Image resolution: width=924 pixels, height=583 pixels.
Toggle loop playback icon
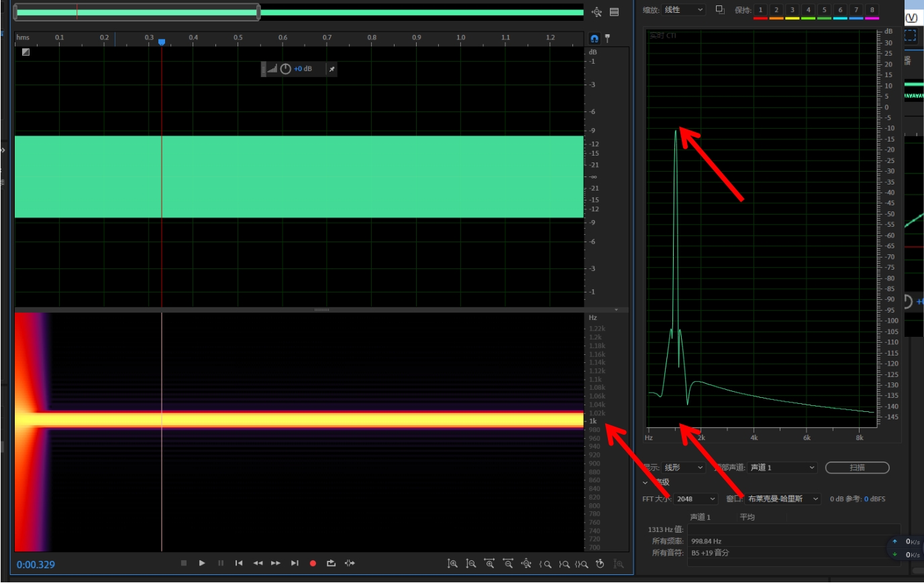pyautogui.click(x=331, y=564)
